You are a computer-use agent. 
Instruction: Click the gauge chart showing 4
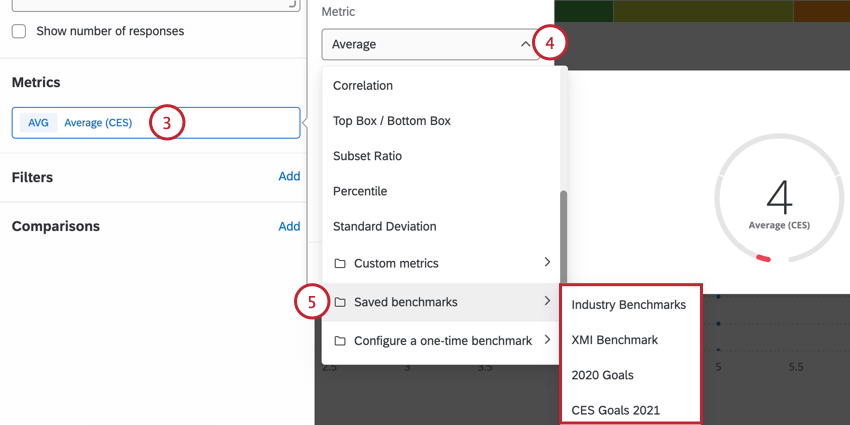[x=780, y=198]
